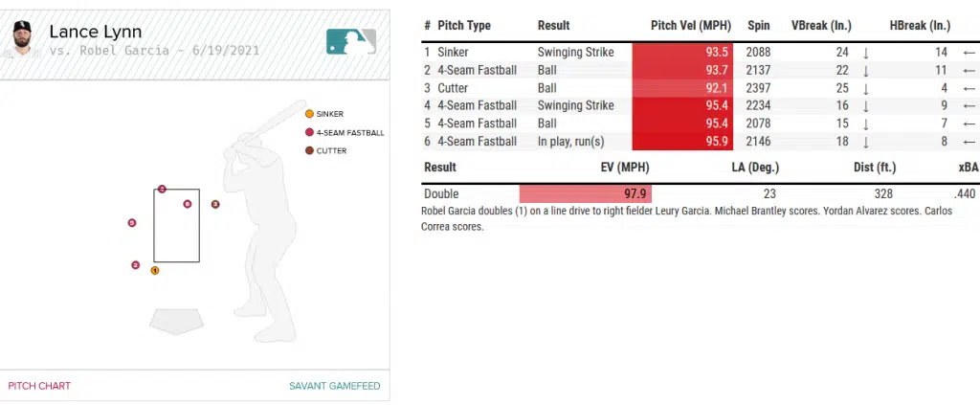
Task: Select pitch marker 2 on the chart
Action: pyautogui.click(x=135, y=264)
